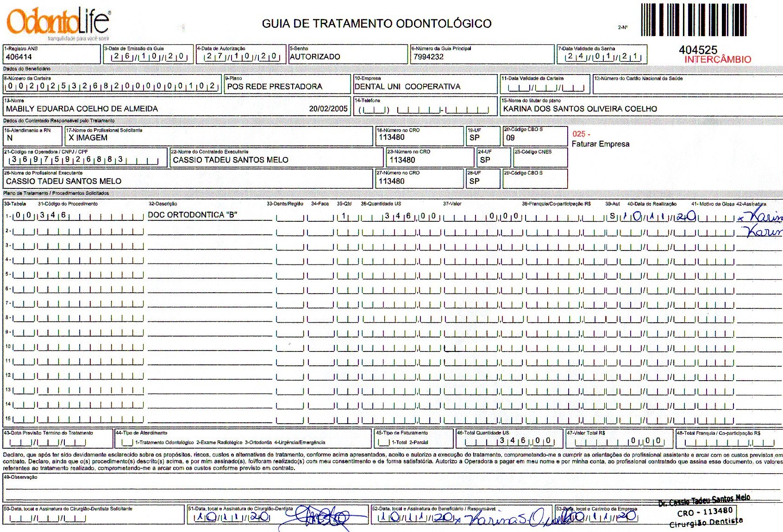The image size is (783, 532).
Task: Click the empty Data Validade da Carteira field
Action: (x=545, y=84)
